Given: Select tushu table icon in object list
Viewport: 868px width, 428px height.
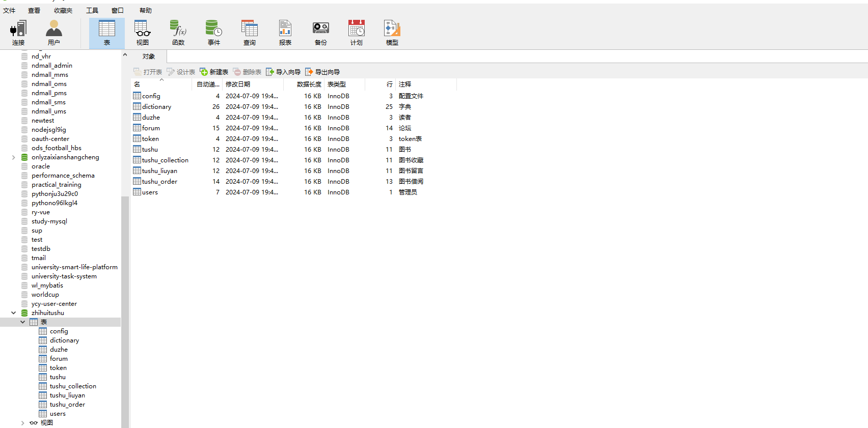Looking at the screenshot, I should pyautogui.click(x=137, y=149).
